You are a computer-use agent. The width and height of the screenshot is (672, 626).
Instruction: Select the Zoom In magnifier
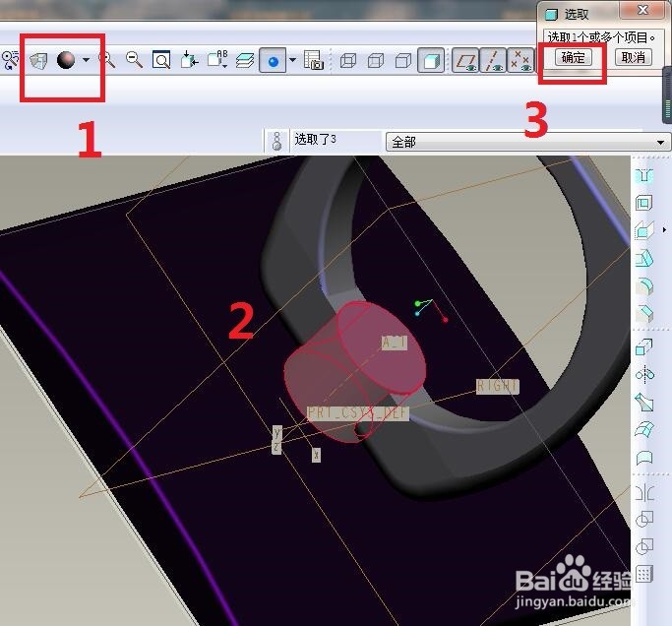pyautogui.click(x=107, y=60)
